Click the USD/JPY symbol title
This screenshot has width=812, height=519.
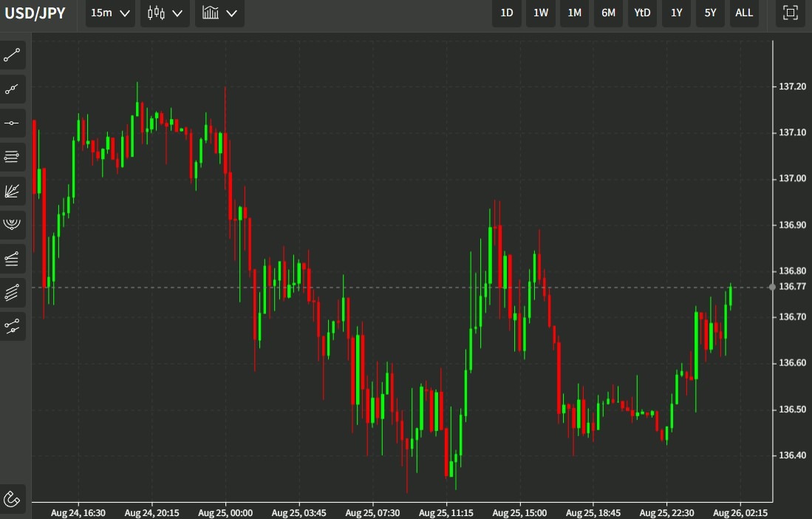35,13
